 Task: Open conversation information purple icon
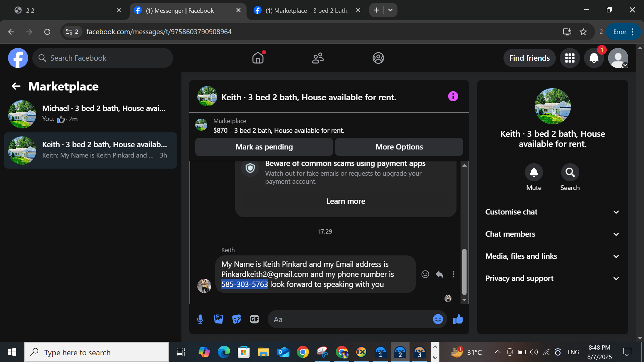click(453, 97)
